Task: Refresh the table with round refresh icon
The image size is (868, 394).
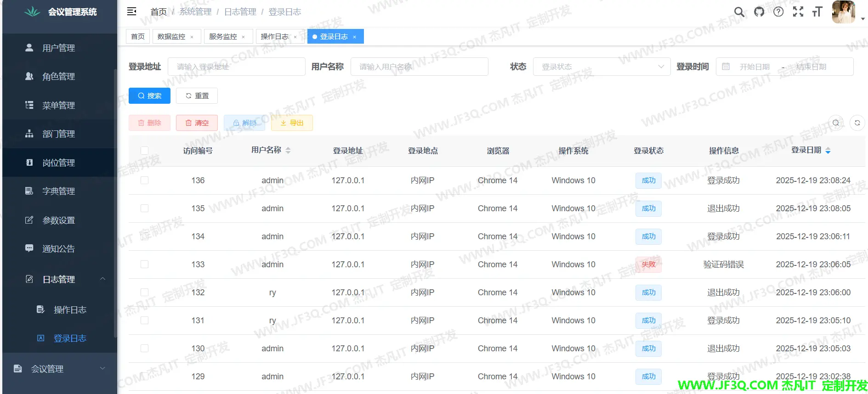Action: 857,123
